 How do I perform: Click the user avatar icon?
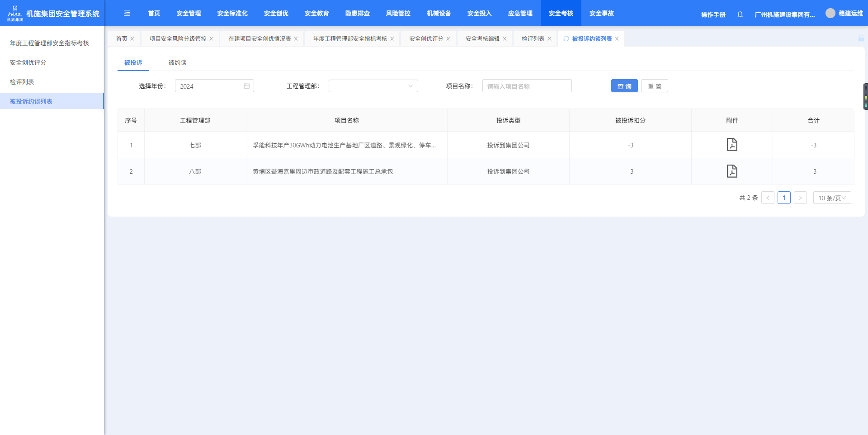830,14
